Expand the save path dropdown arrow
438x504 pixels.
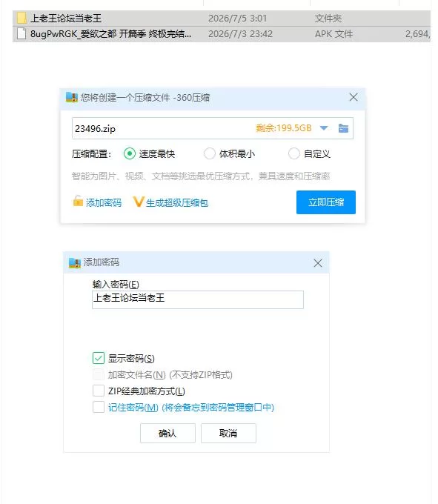(324, 128)
